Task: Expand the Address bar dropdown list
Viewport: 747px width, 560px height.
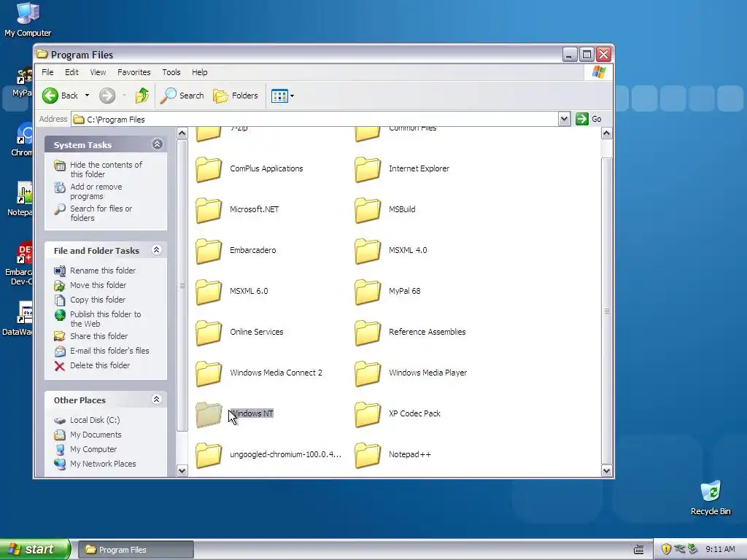Action: point(564,119)
